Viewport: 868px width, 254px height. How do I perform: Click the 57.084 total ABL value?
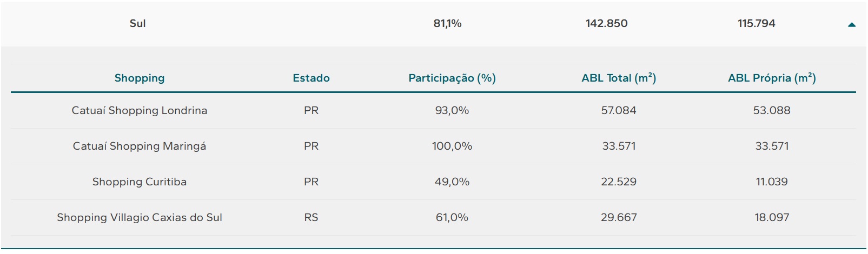tap(619, 110)
